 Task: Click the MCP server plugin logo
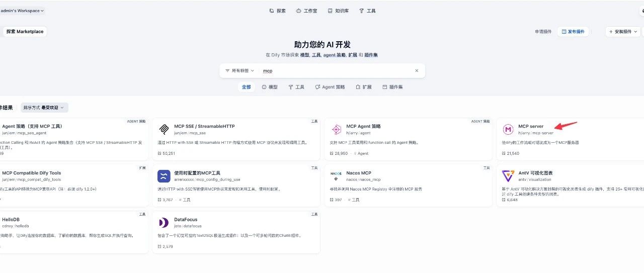pyautogui.click(x=508, y=129)
